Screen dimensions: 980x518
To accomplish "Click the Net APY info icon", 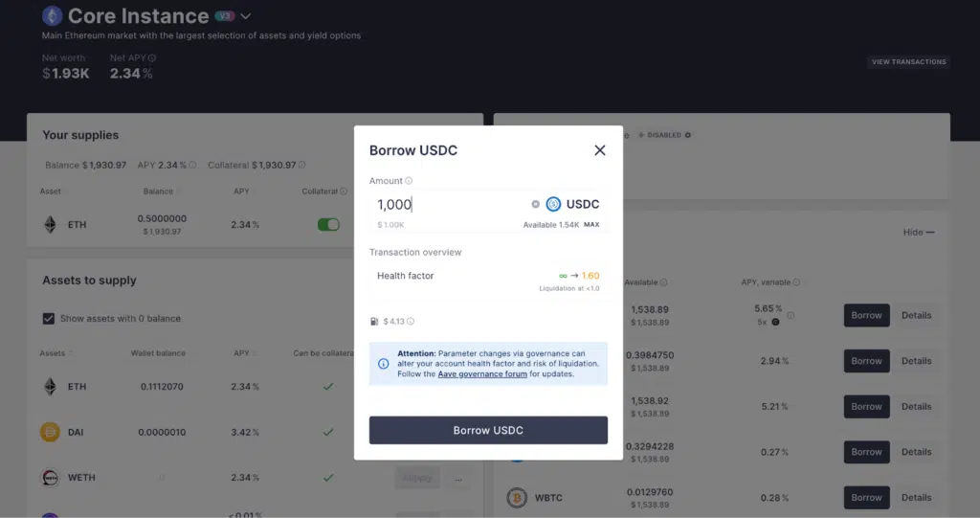I will point(152,57).
